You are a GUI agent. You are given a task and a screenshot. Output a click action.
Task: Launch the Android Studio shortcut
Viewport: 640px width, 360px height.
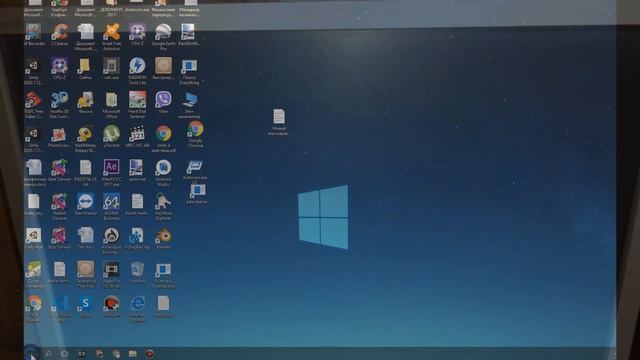click(x=163, y=173)
